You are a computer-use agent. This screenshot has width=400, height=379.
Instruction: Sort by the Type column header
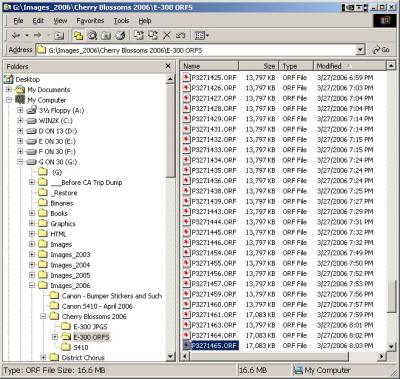pos(296,66)
